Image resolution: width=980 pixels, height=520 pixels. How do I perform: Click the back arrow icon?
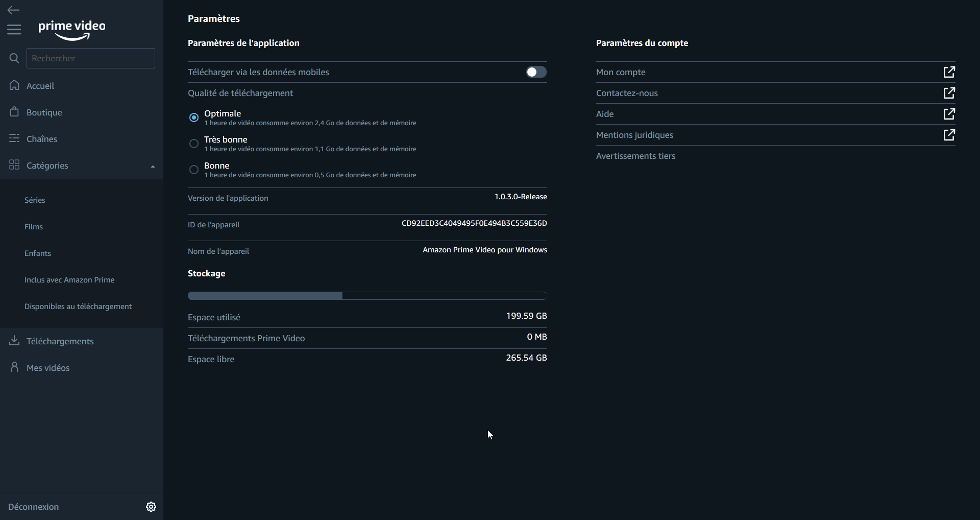pyautogui.click(x=13, y=10)
